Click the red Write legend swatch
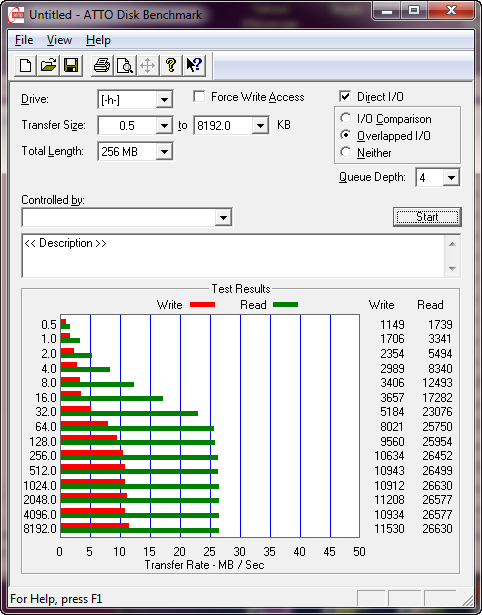This screenshot has width=482, height=615. [x=202, y=304]
